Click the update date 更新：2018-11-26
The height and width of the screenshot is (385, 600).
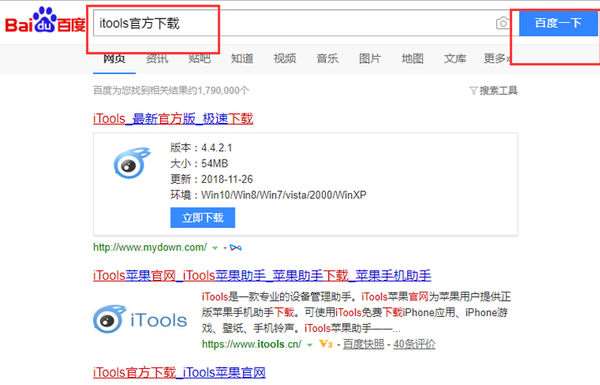pyautogui.click(x=212, y=179)
